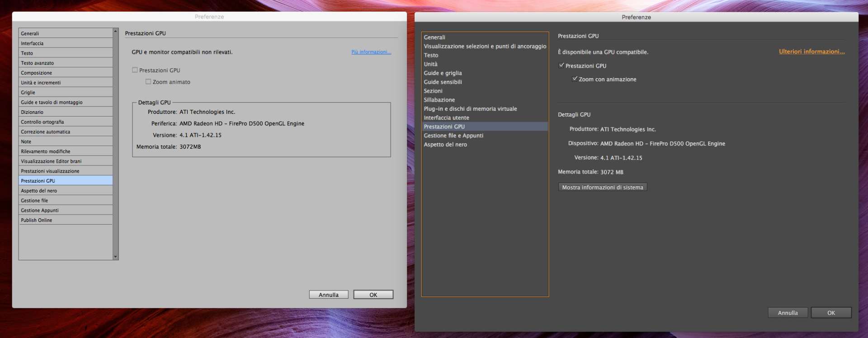Open Guide e griglia preferences
This screenshot has height=338, width=868.
(x=485, y=73)
